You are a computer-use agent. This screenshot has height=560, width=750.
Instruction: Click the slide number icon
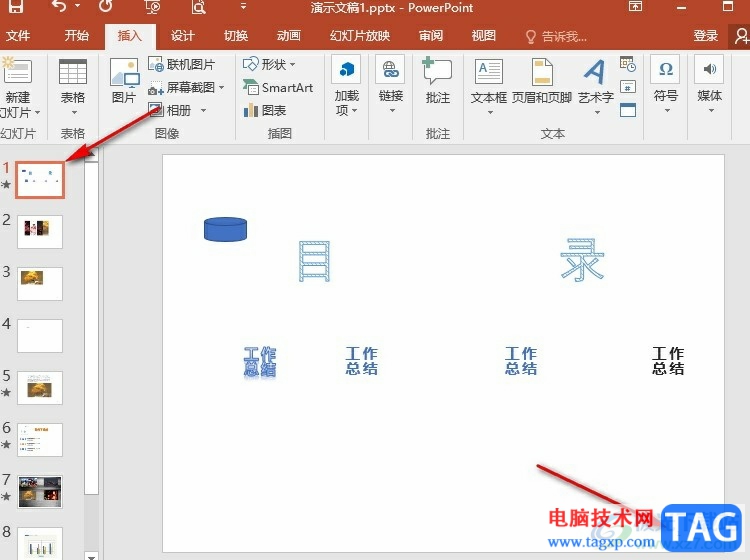tap(628, 87)
